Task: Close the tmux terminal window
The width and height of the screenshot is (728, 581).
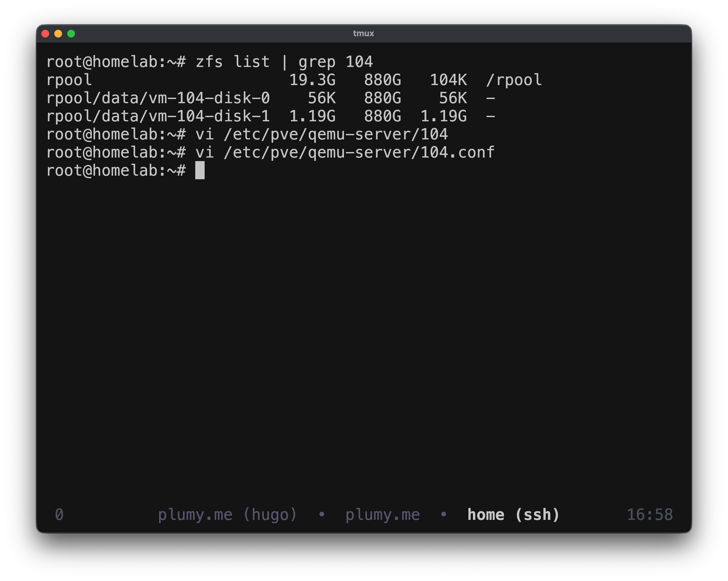Action: point(45,33)
